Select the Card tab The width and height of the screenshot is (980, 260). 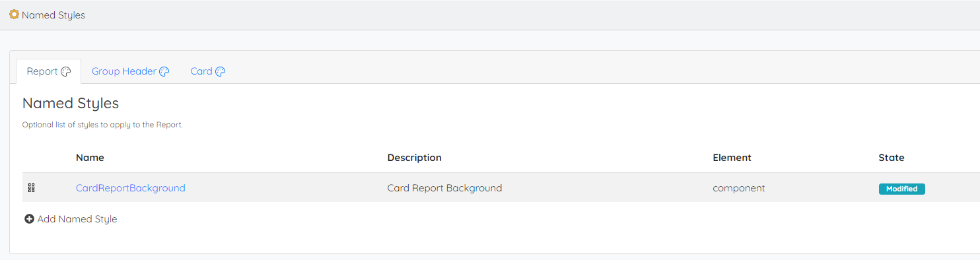[x=208, y=71]
